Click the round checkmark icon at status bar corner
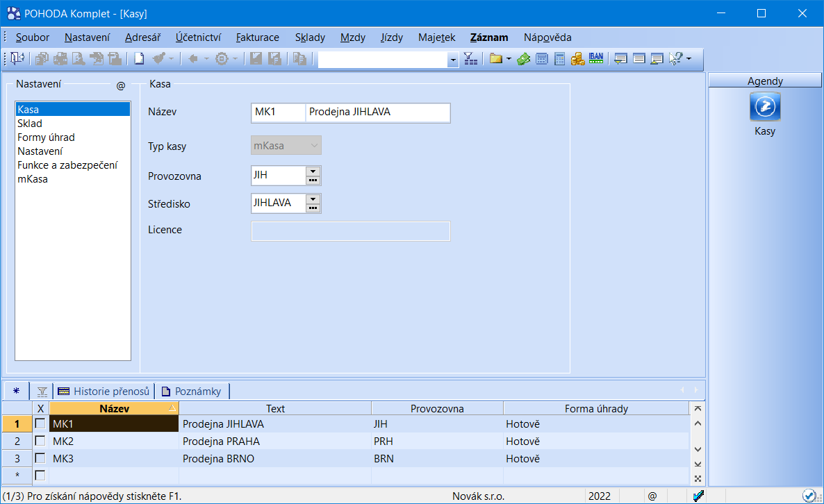The width and height of the screenshot is (824, 504). 809,496
